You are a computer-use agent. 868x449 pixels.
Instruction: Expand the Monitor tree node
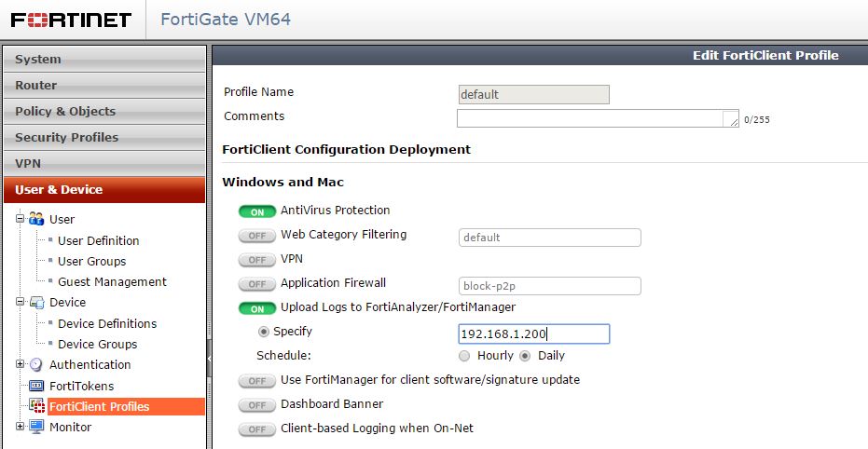tap(20, 427)
